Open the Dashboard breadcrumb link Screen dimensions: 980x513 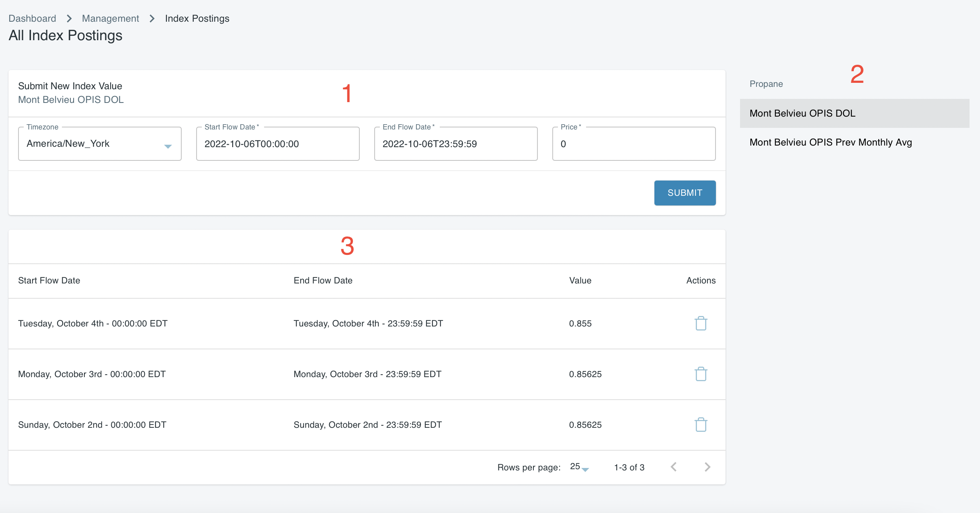[32, 18]
